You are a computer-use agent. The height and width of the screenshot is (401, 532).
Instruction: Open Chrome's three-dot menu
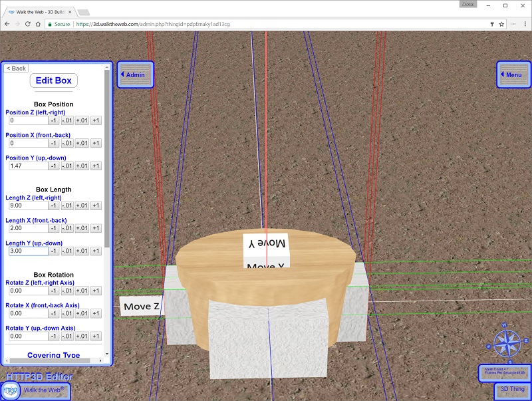[x=521, y=24]
